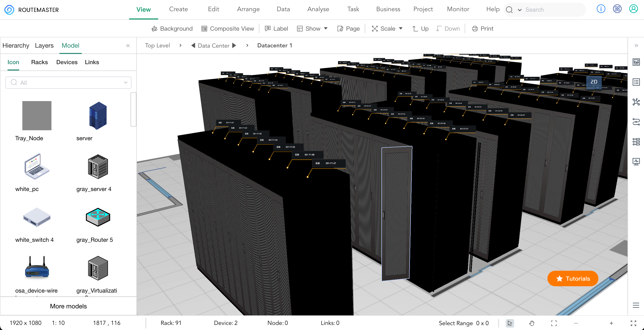Click the fit-to-screen frame icon
The image size is (644, 330).
554,323
